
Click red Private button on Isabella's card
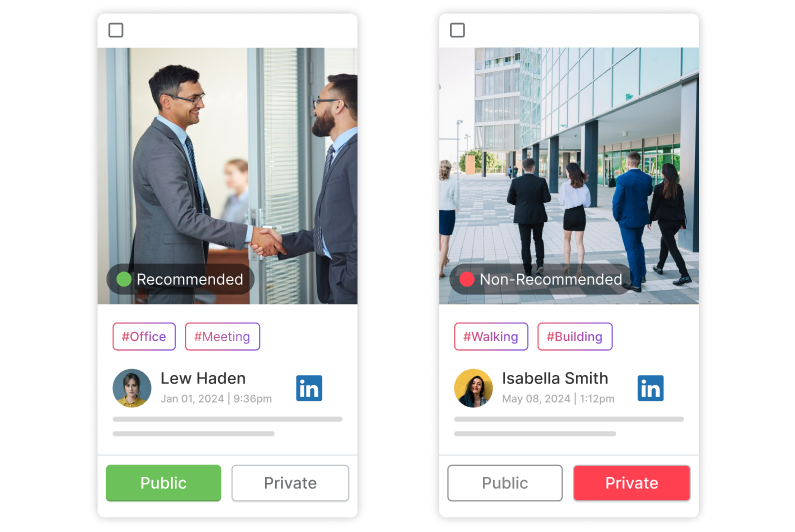click(x=632, y=483)
